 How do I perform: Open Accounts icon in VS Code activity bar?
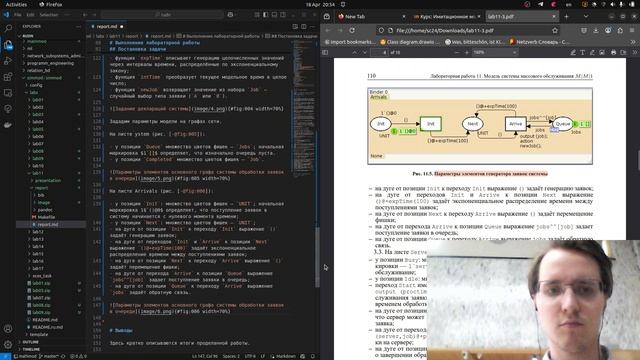click(x=8, y=329)
